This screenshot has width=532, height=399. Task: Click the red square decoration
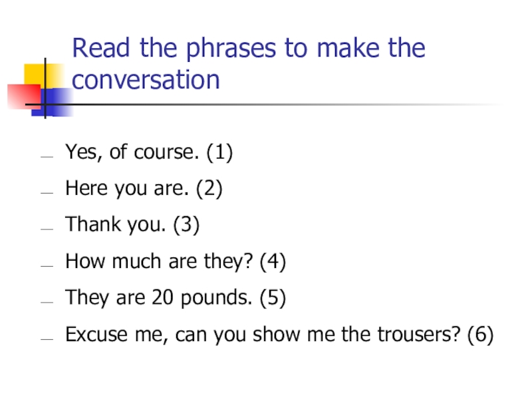coord(22,95)
